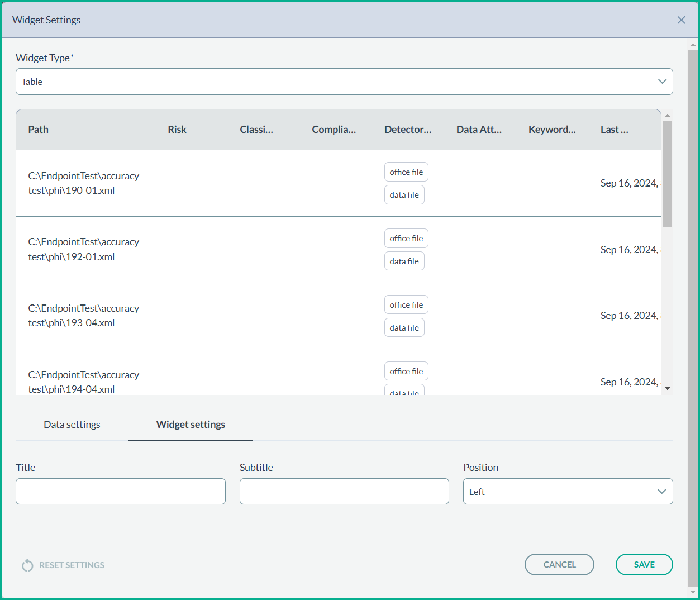Viewport: 700px width, 600px height.
Task: Select the Widget settings tab
Action: pos(191,425)
